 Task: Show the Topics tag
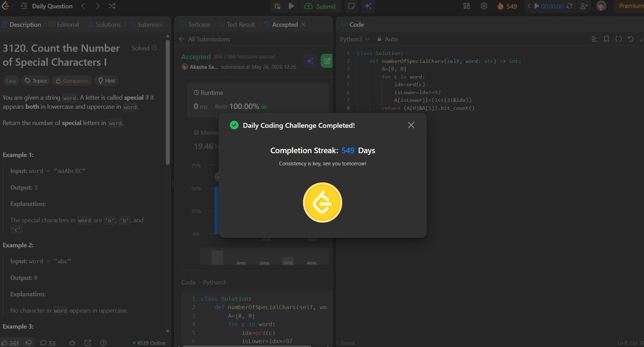coord(35,81)
